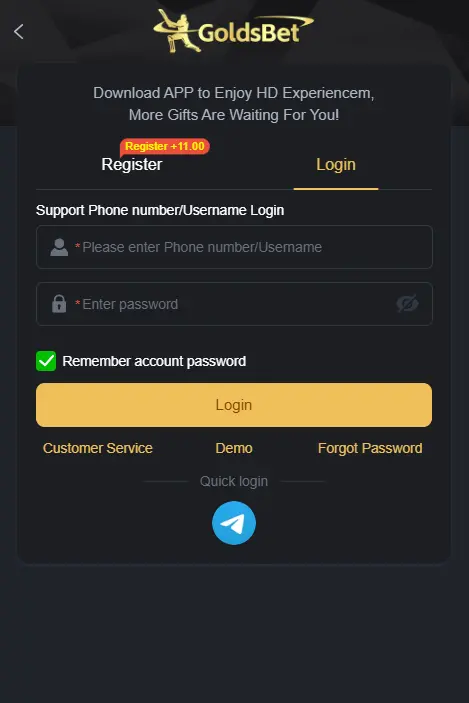Screen dimensions: 469x703
Task: Click the yellow Login button
Action: coord(234,405)
